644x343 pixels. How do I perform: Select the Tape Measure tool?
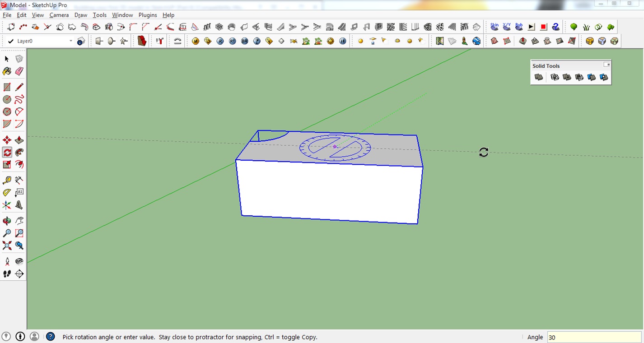click(x=6, y=180)
